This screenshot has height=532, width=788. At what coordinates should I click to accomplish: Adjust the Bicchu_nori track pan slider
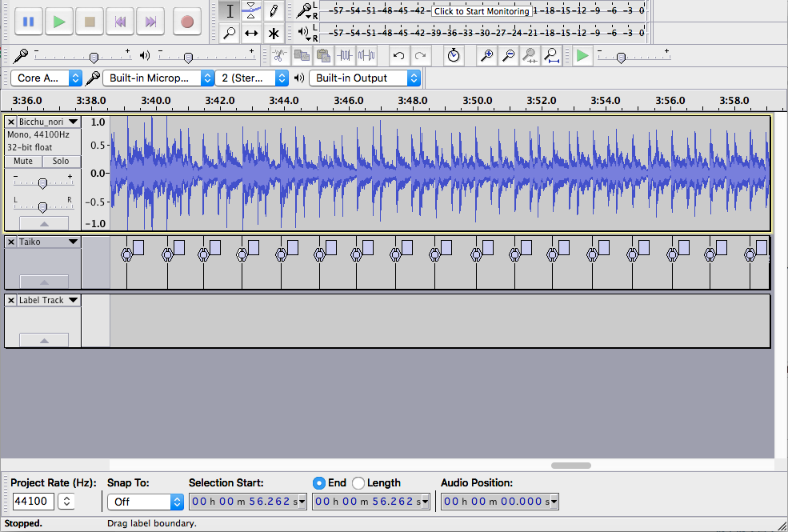pyautogui.click(x=42, y=206)
